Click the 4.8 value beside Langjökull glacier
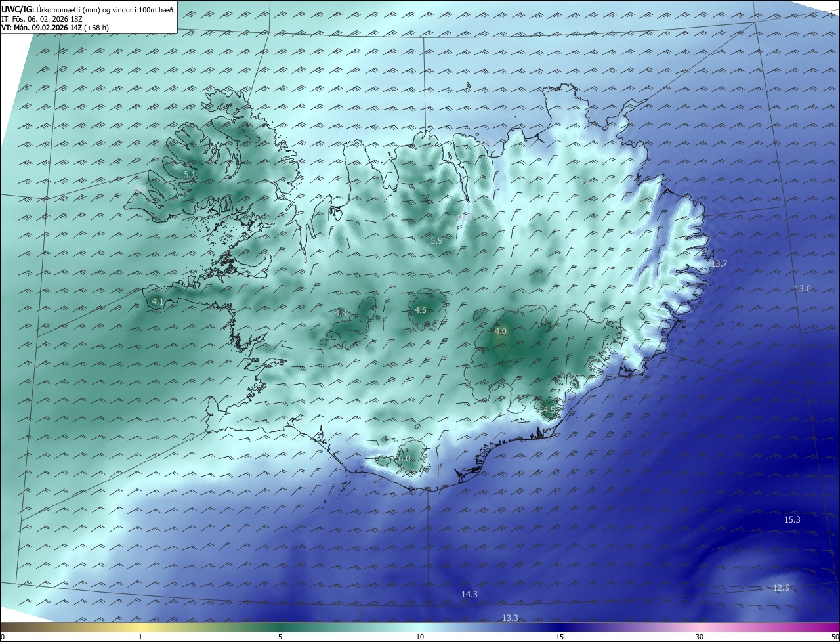 click(341, 313)
